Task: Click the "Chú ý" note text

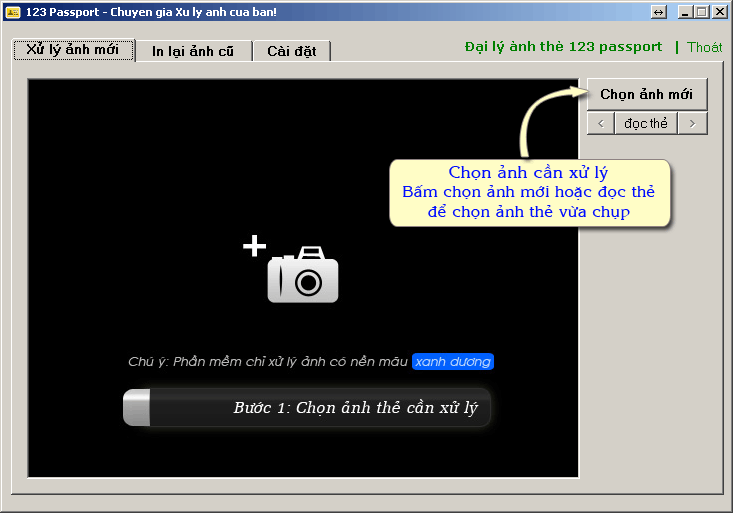Action: pos(268,361)
